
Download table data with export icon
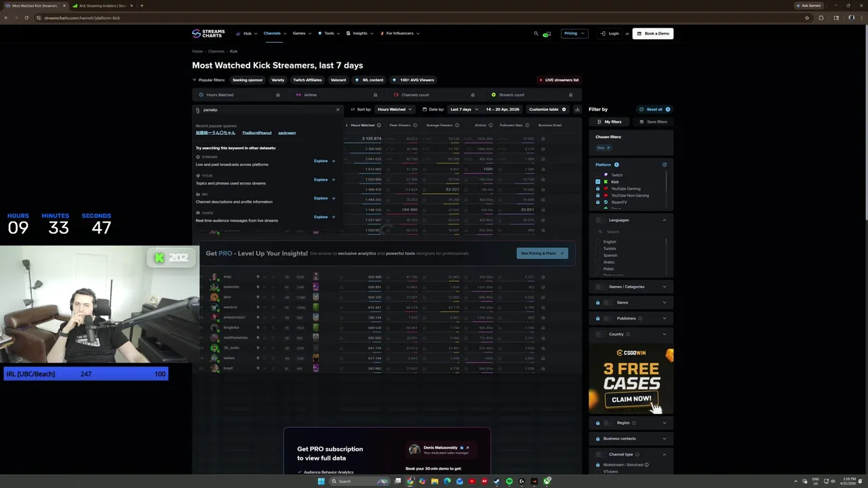point(578,109)
